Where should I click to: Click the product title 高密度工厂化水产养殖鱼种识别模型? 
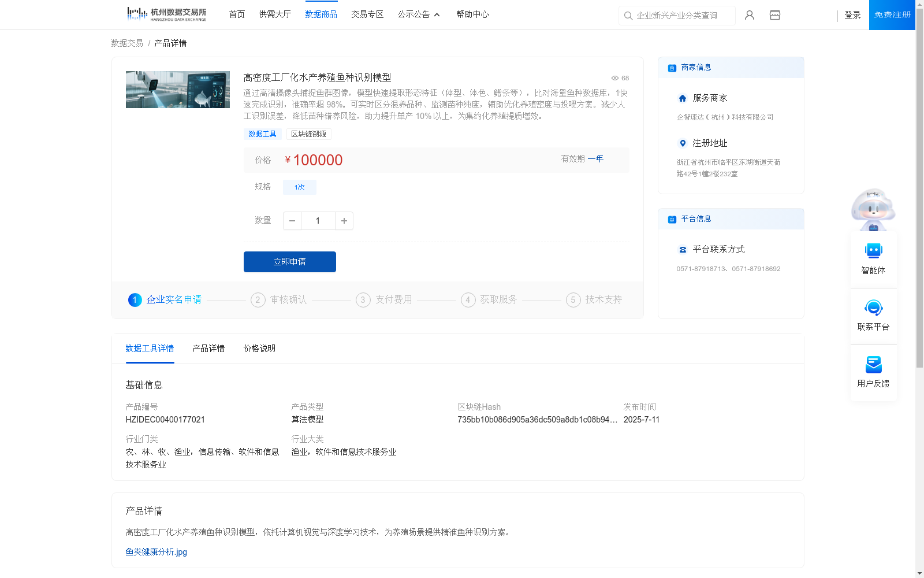pos(317,77)
